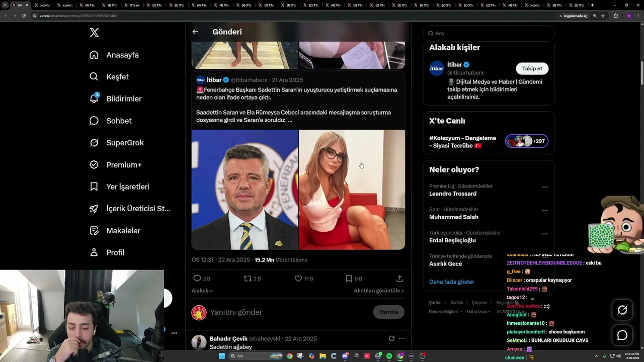Open İtibar quoted post author name
The width and height of the screenshot is (644, 362).
[x=214, y=80]
